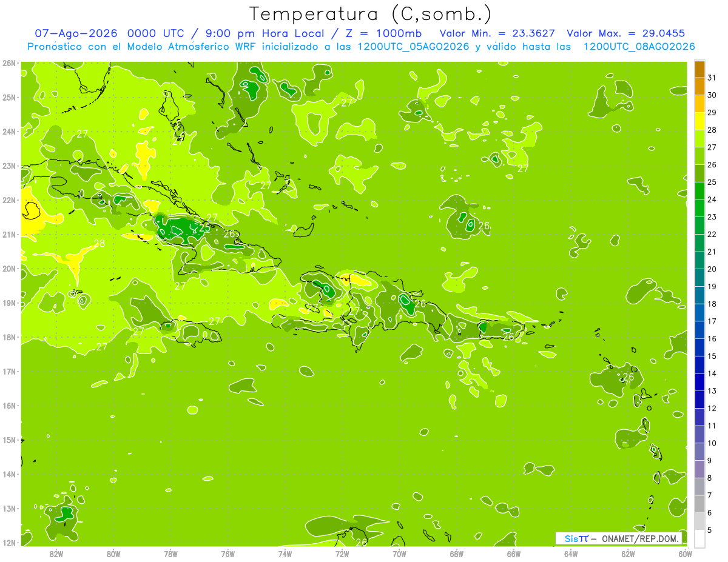
Task: Click the latitude axis label "22N"
Action: pyautogui.click(x=9, y=200)
